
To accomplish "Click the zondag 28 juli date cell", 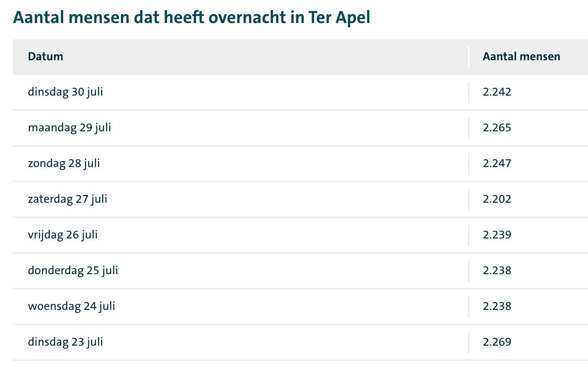I will coord(64,163).
